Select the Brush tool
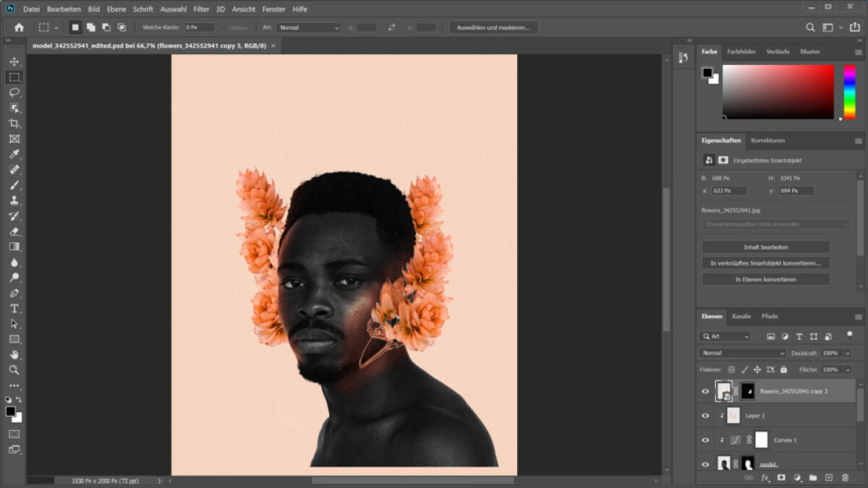This screenshot has height=488, width=868. [x=14, y=185]
